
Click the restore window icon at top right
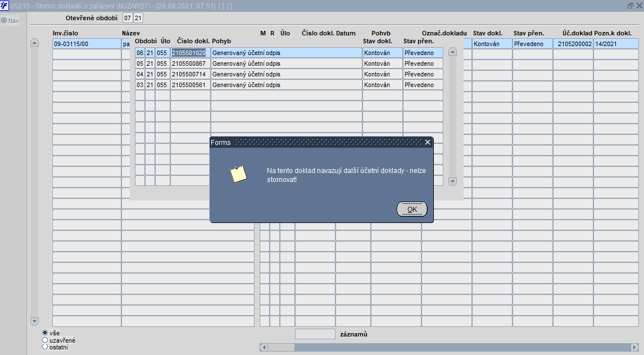pos(631,6)
